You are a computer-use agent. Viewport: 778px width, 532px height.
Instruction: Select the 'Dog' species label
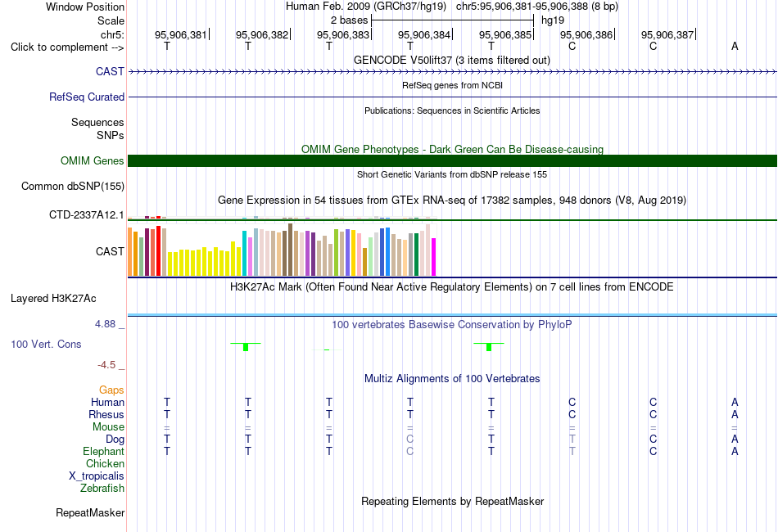pyautogui.click(x=115, y=439)
